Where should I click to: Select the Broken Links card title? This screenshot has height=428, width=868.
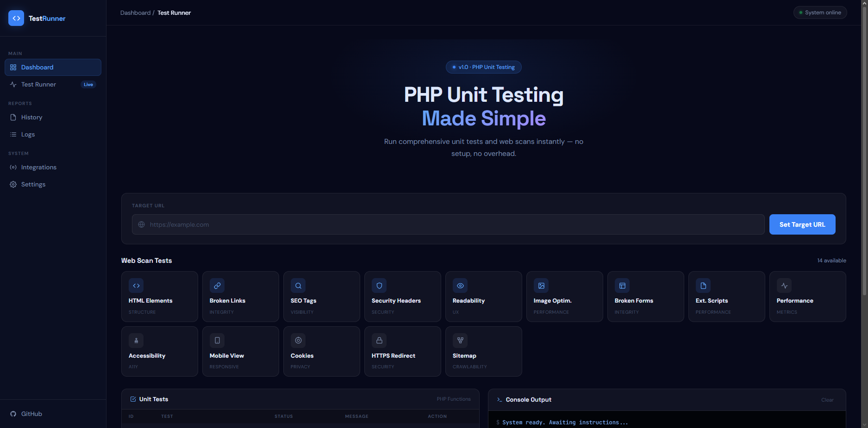tap(227, 301)
